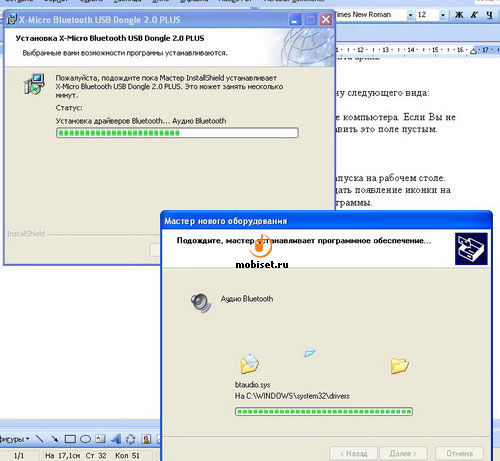
Task: Click the Назад button in hardware wizard
Action: tap(353, 453)
